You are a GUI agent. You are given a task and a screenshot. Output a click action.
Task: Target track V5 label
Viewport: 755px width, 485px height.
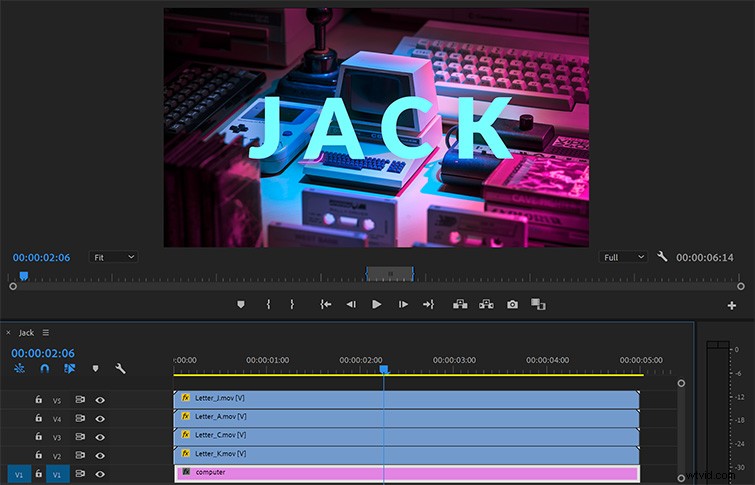point(57,400)
